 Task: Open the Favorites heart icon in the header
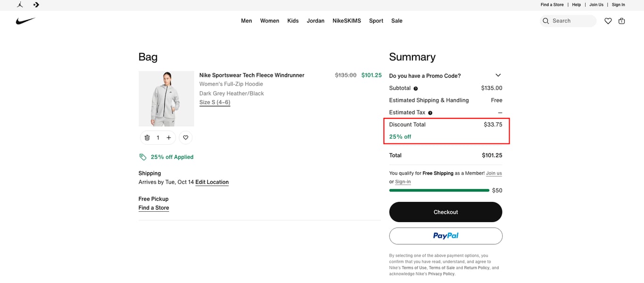tap(608, 21)
